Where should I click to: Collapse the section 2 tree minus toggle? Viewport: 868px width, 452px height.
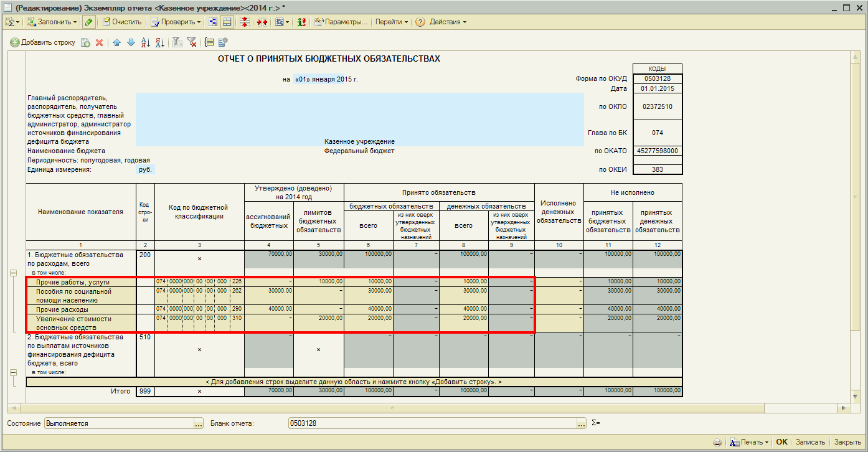tap(12, 372)
